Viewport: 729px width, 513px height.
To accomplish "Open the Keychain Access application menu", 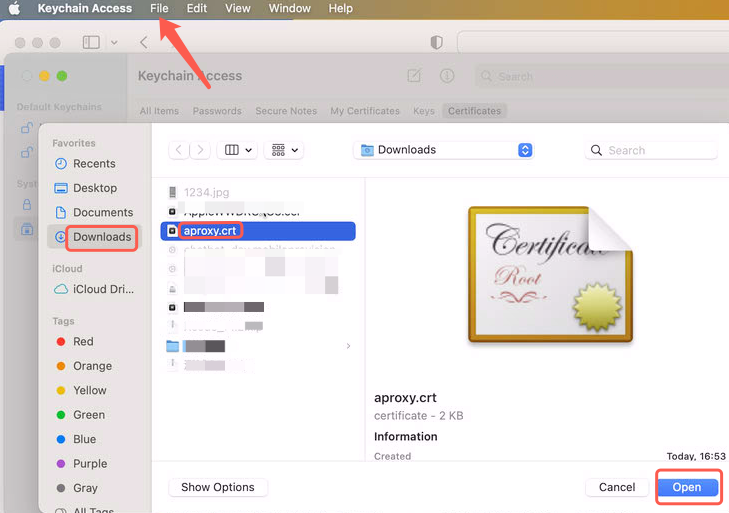I will (x=85, y=8).
